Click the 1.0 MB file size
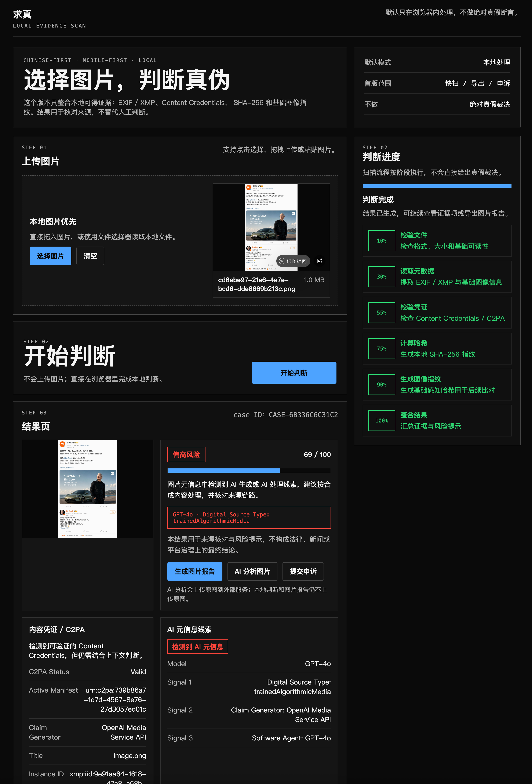 314,280
